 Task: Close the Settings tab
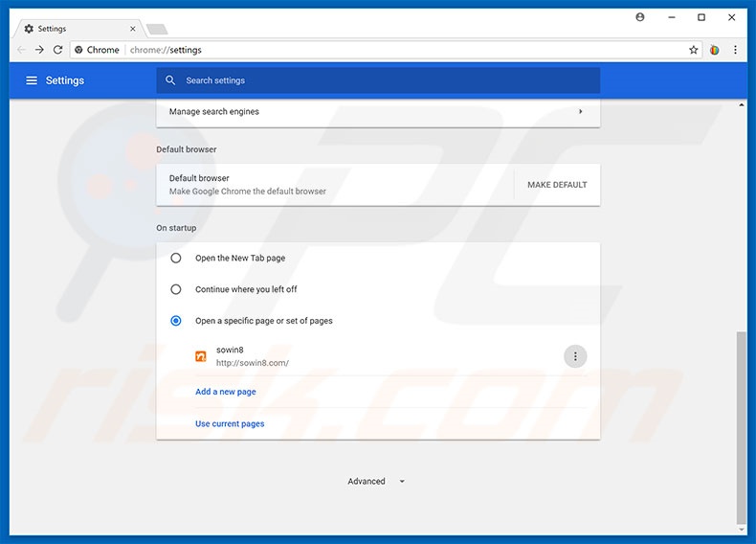[133, 29]
